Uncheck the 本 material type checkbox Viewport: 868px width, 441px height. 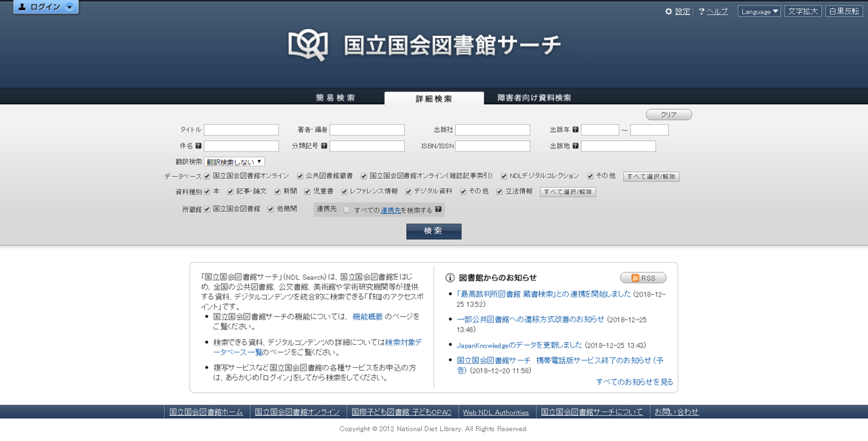coord(208,192)
